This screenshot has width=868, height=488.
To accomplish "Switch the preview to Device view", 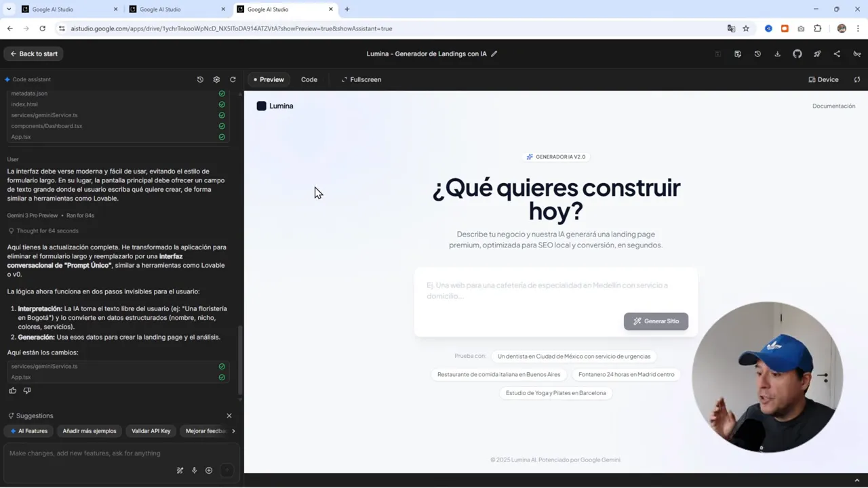I will point(823,79).
